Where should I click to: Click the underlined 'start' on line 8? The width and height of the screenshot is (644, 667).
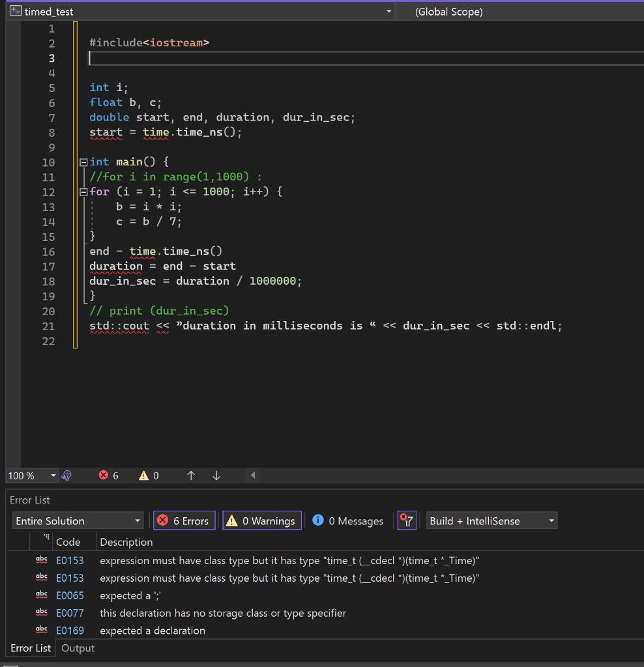pyautogui.click(x=106, y=132)
